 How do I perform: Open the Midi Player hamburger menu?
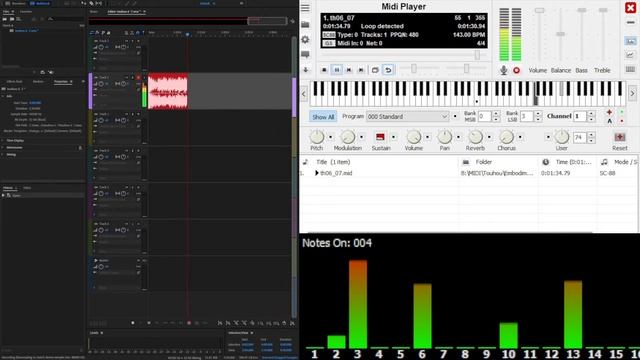[305, 8]
